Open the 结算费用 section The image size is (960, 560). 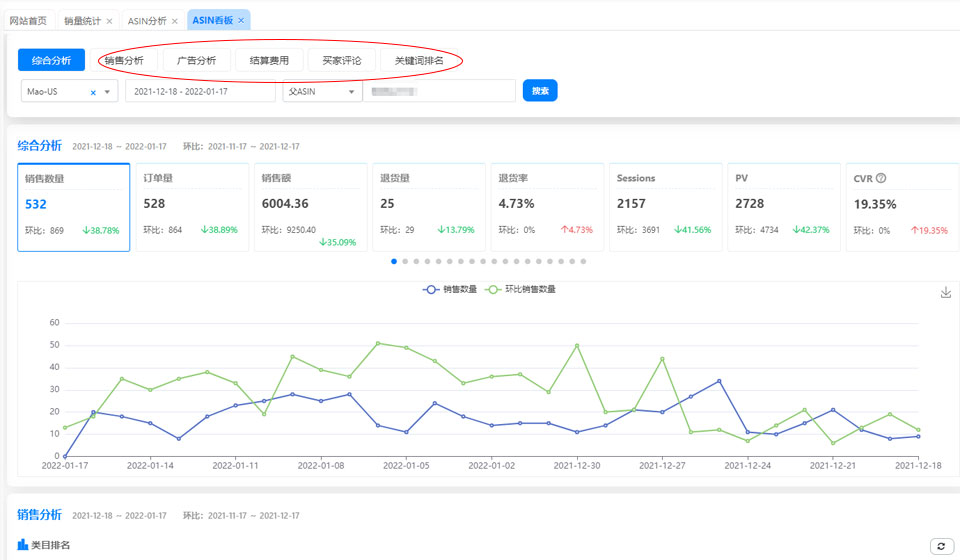[x=269, y=60]
